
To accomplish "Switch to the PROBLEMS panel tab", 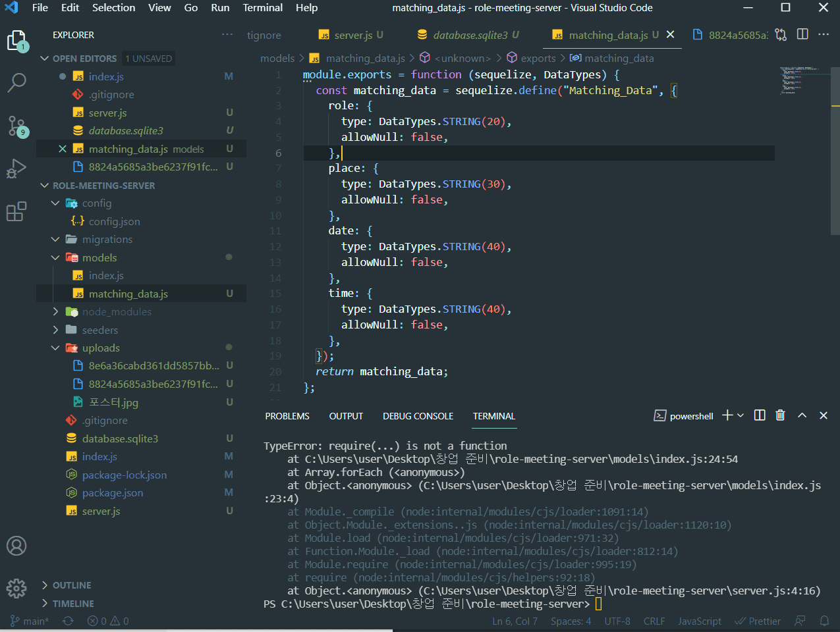I will click(287, 416).
